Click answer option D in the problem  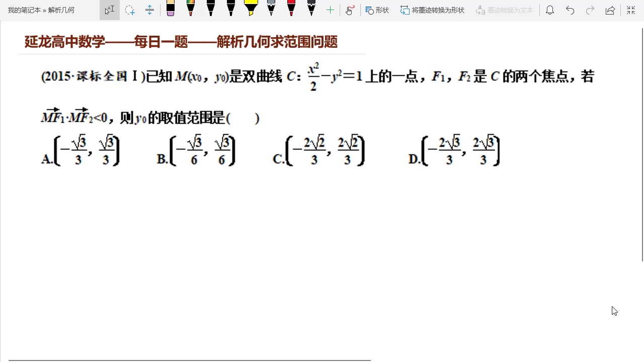point(455,151)
